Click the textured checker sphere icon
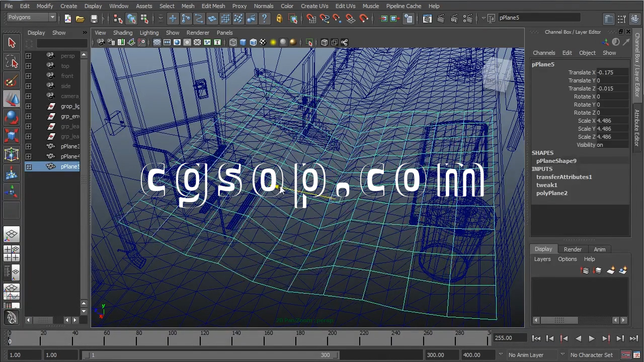This screenshot has width=644, height=362. 263,43
